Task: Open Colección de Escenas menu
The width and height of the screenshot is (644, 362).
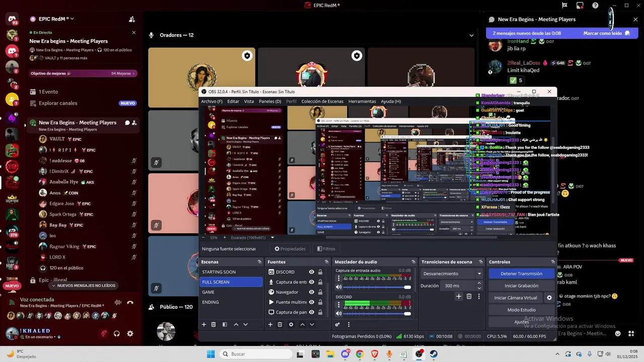Action: coord(323,102)
